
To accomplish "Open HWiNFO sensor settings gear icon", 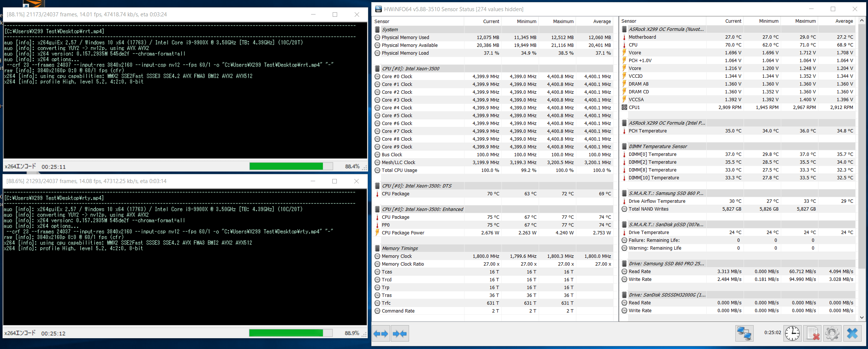I will 832,333.
